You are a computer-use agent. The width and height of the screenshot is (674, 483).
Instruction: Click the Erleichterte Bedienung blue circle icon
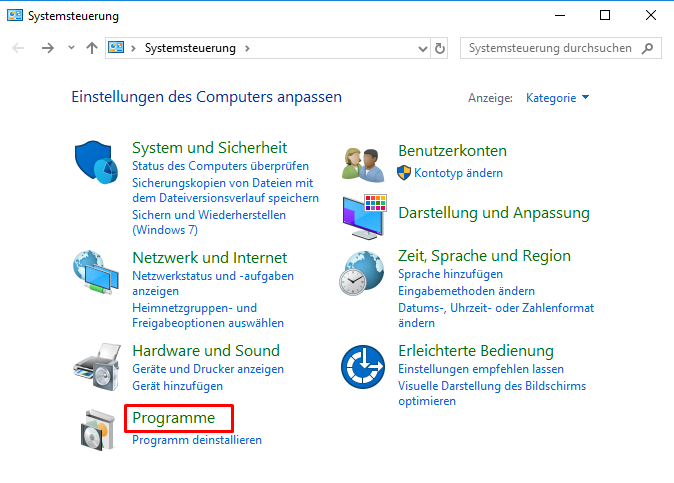pos(363,367)
